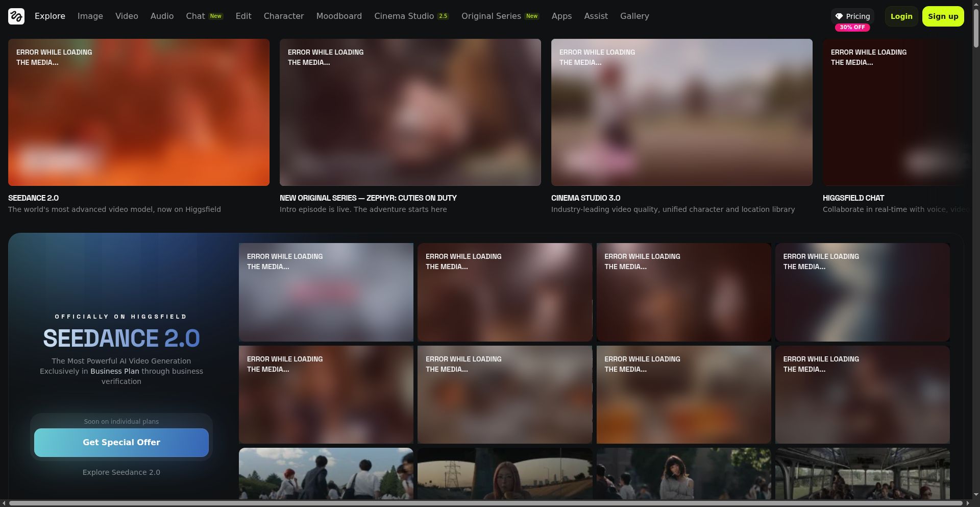
Task: Click the Login button
Action: pos(901,16)
